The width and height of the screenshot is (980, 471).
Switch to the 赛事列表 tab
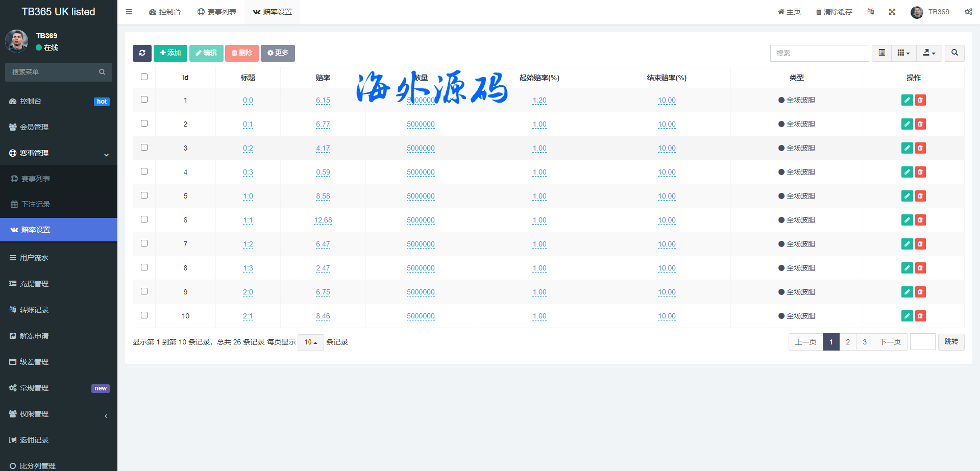(217, 12)
